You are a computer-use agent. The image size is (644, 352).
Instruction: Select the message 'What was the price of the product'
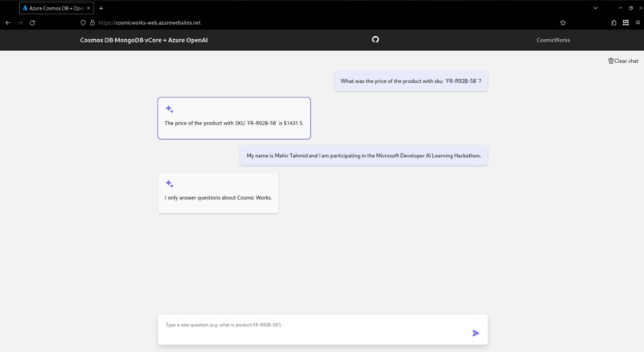coord(411,81)
